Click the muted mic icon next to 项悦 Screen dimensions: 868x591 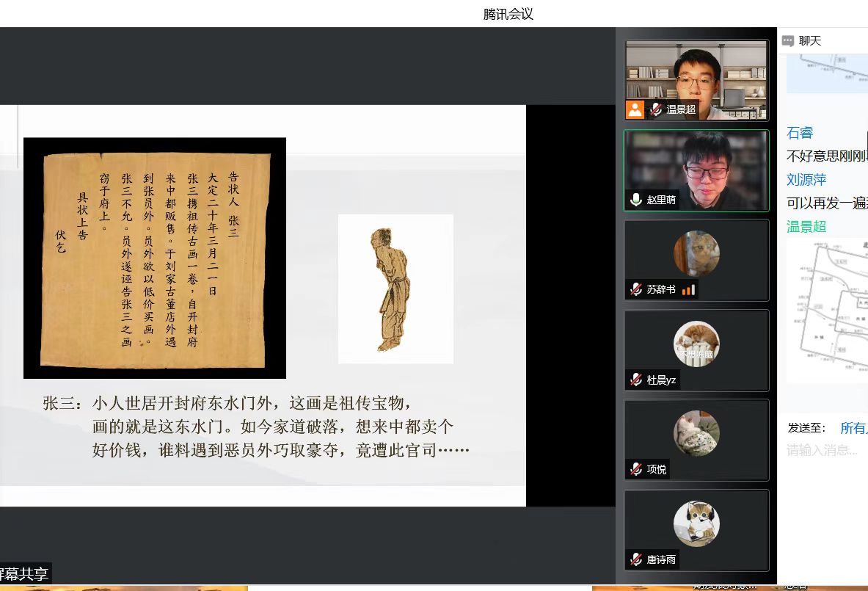pos(635,469)
